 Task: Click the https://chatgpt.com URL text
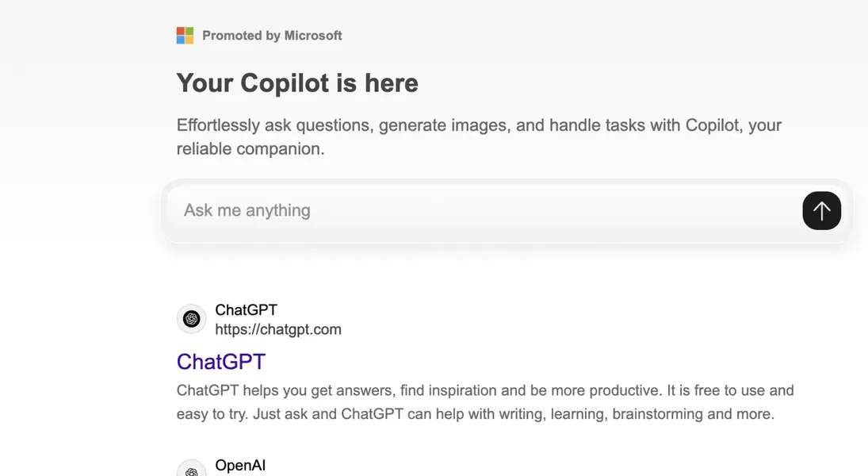point(278,329)
